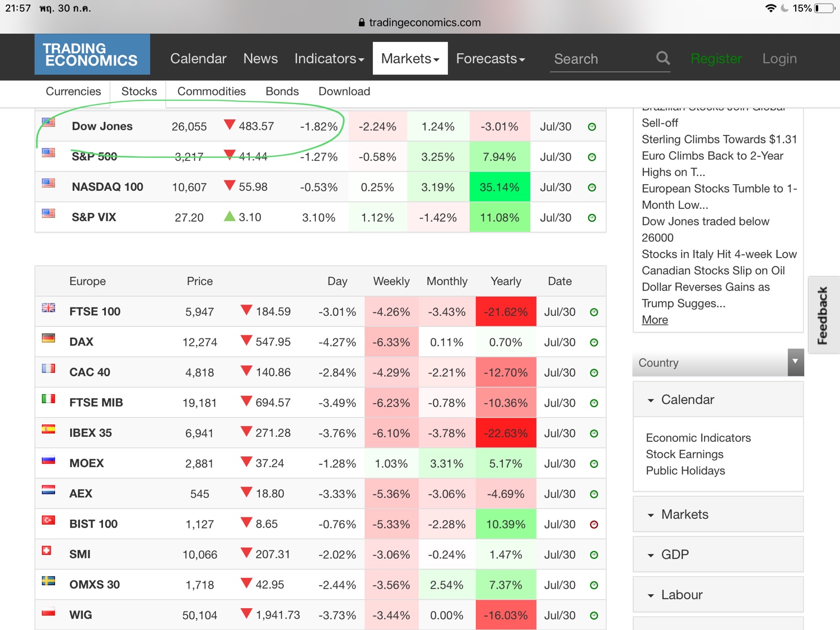Viewport: 840px width, 630px height.
Task: Click the battery indicator in status bar
Action: coord(825,8)
